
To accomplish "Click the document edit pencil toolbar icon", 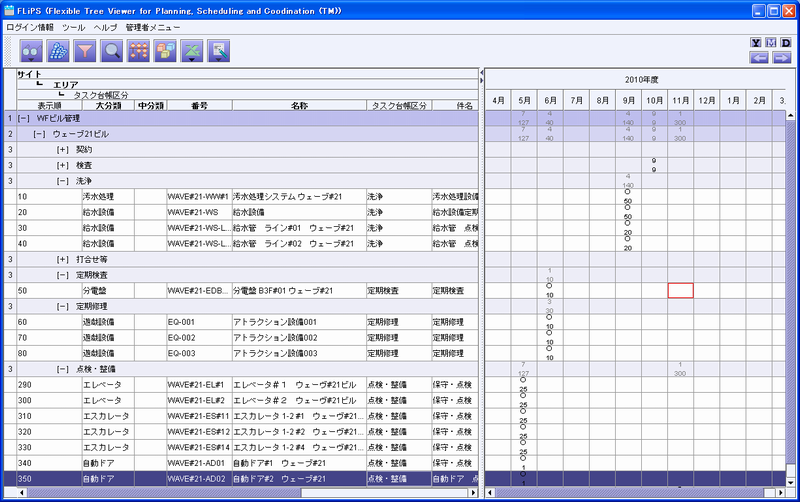I will coord(219,51).
